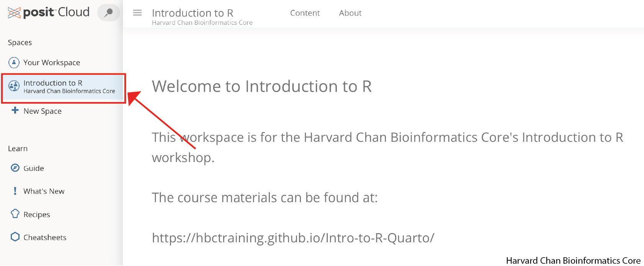This screenshot has width=644, height=266.
Task: Click the Cheatsheets hexagon icon
Action: (15, 237)
